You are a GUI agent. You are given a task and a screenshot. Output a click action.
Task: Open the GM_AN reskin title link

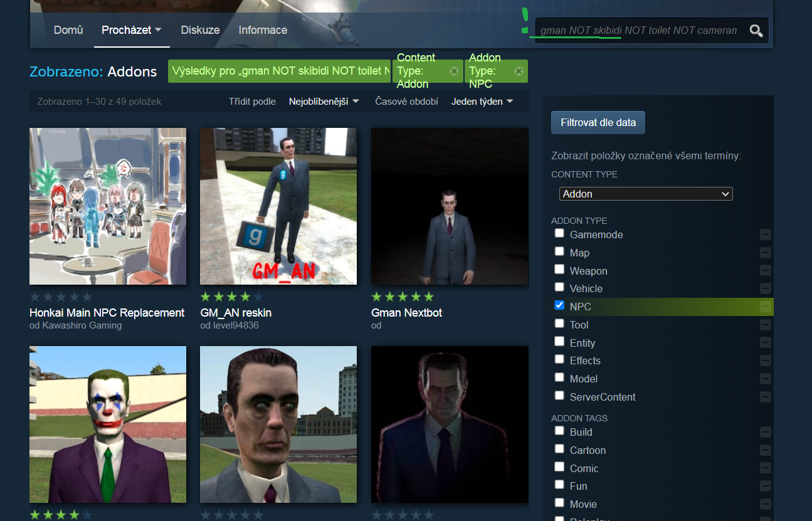click(x=236, y=313)
